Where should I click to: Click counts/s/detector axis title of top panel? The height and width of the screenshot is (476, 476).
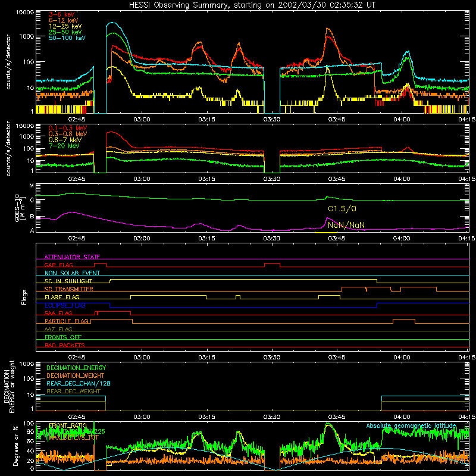point(8,62)
